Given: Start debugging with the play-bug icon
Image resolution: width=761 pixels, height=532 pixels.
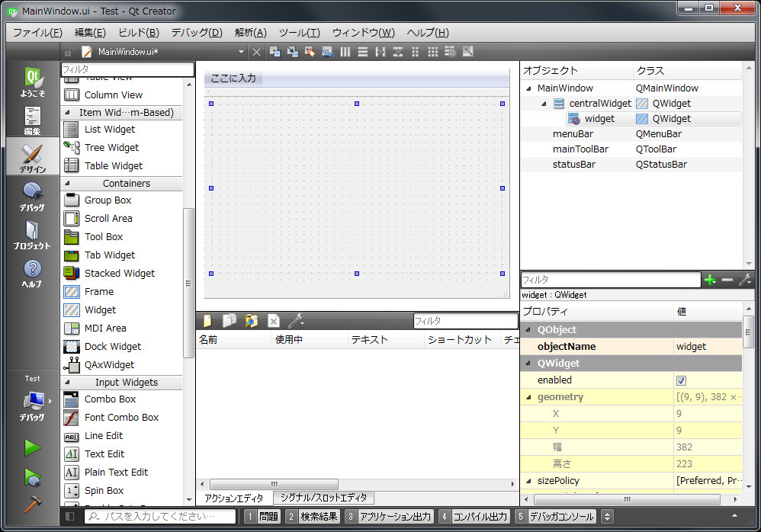Looking at the screenshot, I should 33,478.
